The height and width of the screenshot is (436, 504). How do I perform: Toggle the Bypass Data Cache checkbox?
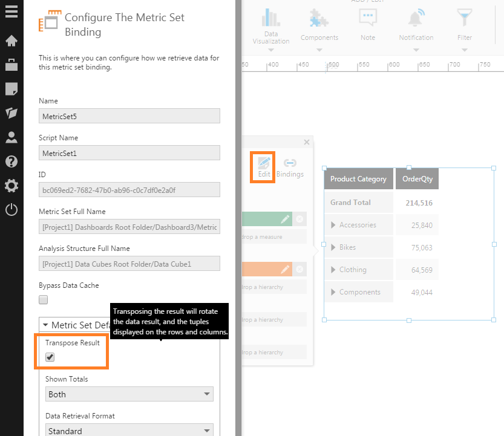tap(43, 299)
